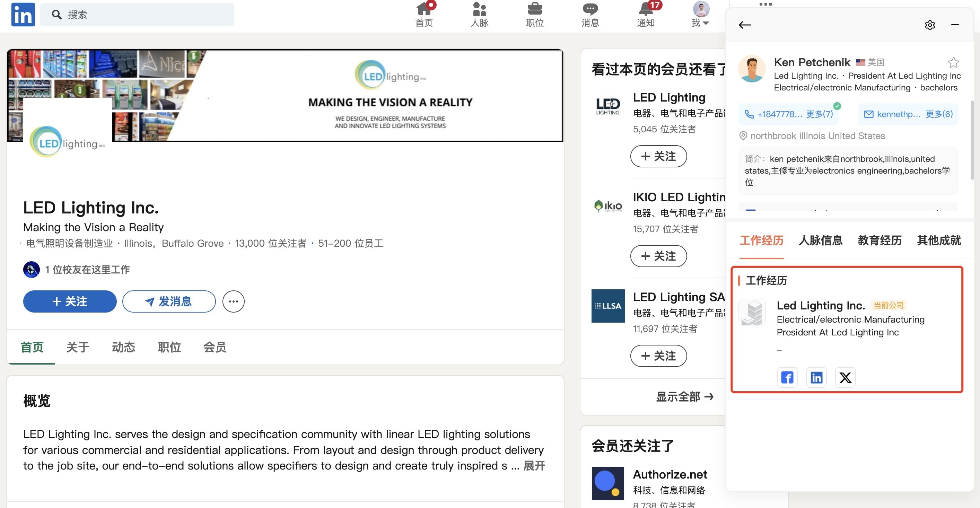Image resolution: width=980 pixels, height=508 pixels.
Task: Star Ken Petchenik as a favorite
Action: click(954, 62)
